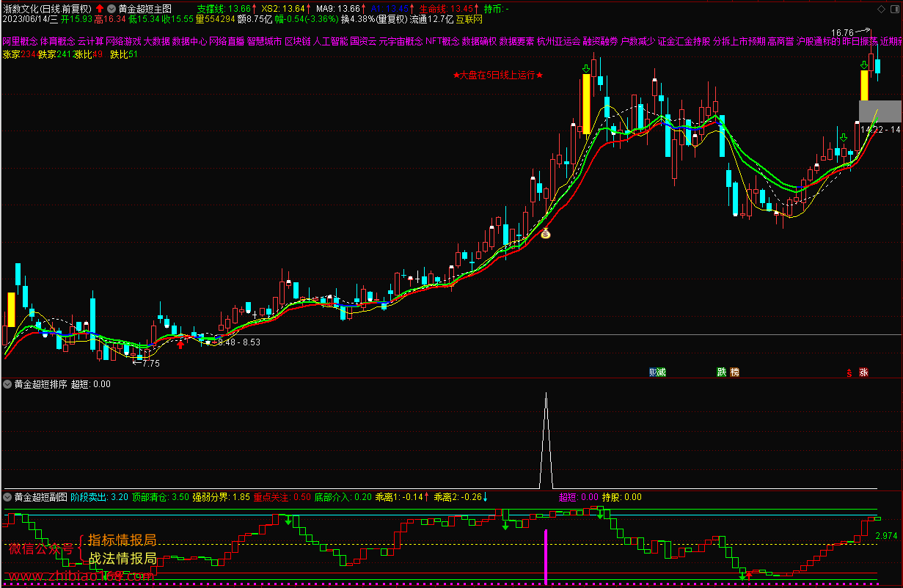Click the 底部介入: 0.20 value
The height and width of the screenshot is (588, 903).
point(343,497)
